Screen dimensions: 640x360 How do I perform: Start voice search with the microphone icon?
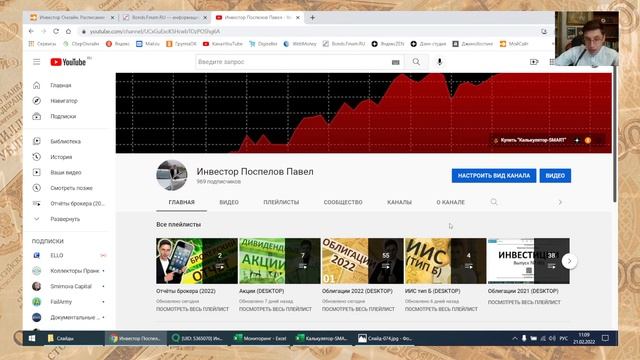439,62
